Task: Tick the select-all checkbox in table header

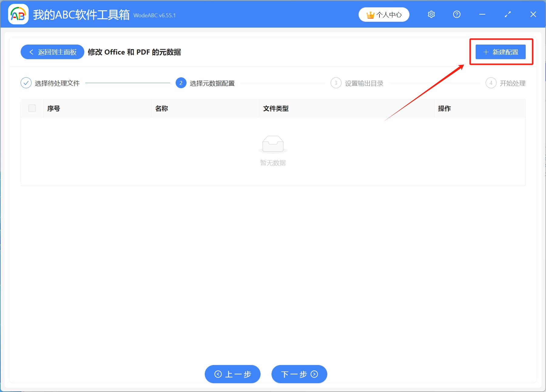Action: [x=32, y=108]
